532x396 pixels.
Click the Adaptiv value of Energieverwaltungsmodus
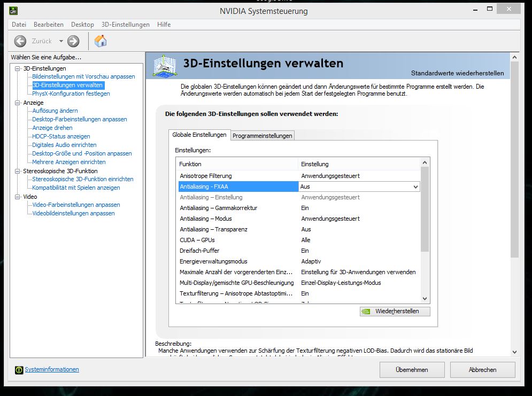click(311, 261)
